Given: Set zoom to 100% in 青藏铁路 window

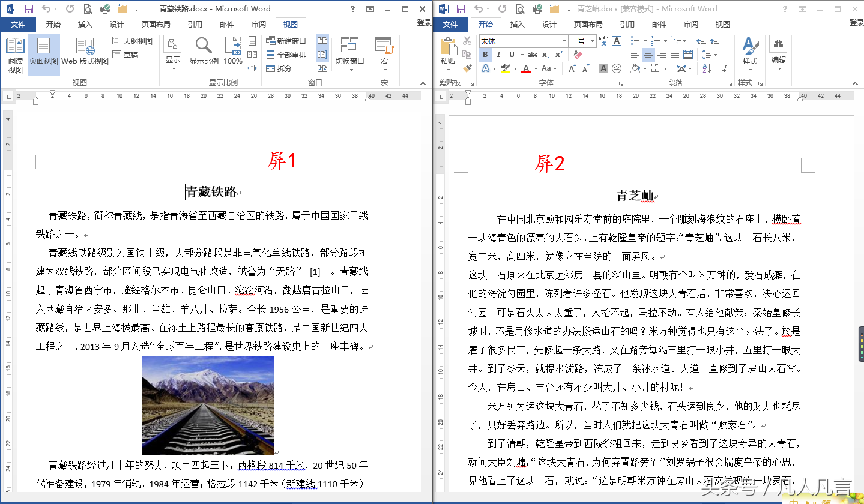Looking at the screenshot, I should 233,52.
